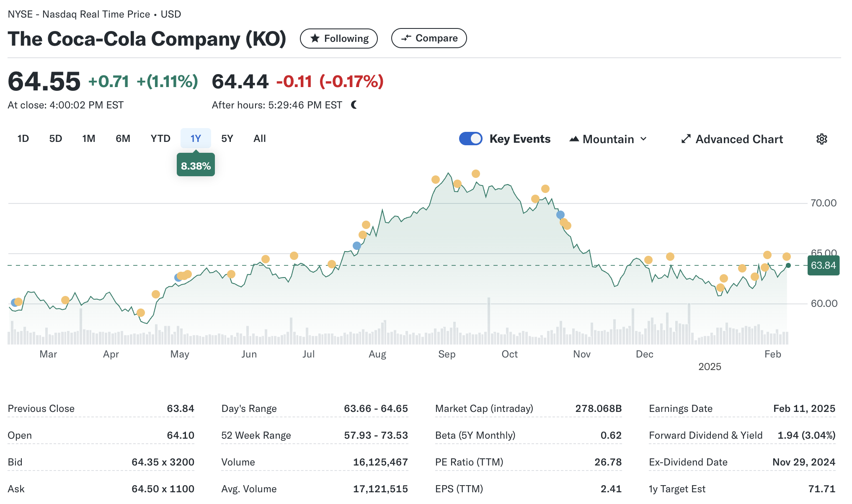Click the Compare button
Screen dimensions: 852x504
429,38
